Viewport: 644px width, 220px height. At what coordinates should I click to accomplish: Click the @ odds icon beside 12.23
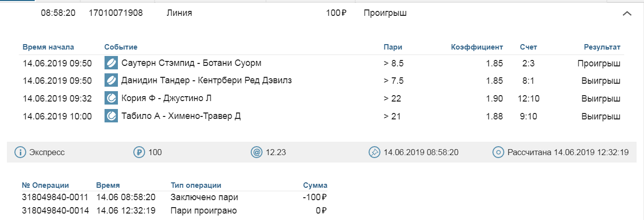[x=256, y=152]
